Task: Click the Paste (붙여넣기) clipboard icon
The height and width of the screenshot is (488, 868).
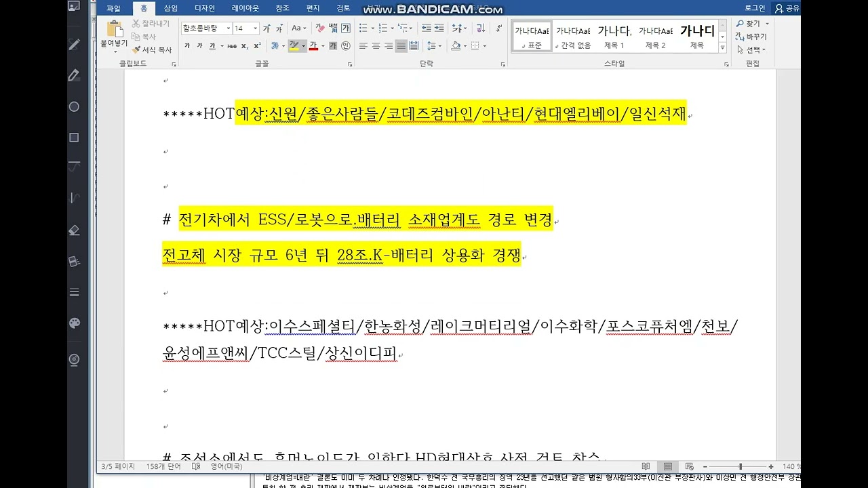Action: tap(115, 29)
